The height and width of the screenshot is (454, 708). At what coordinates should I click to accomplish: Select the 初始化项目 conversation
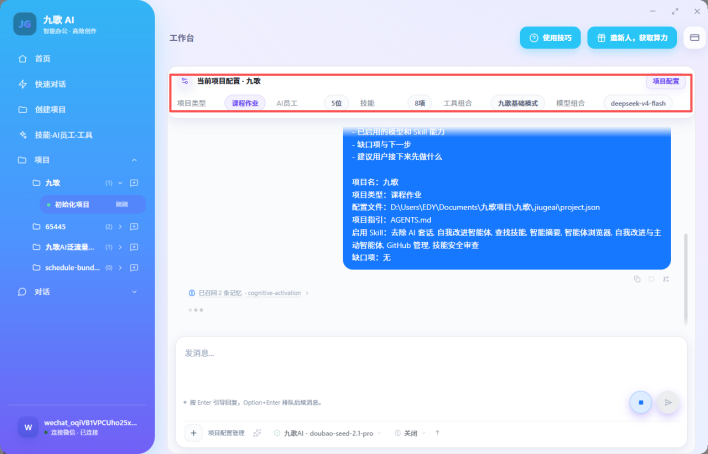pyautogui.click(x=93, y=204)
